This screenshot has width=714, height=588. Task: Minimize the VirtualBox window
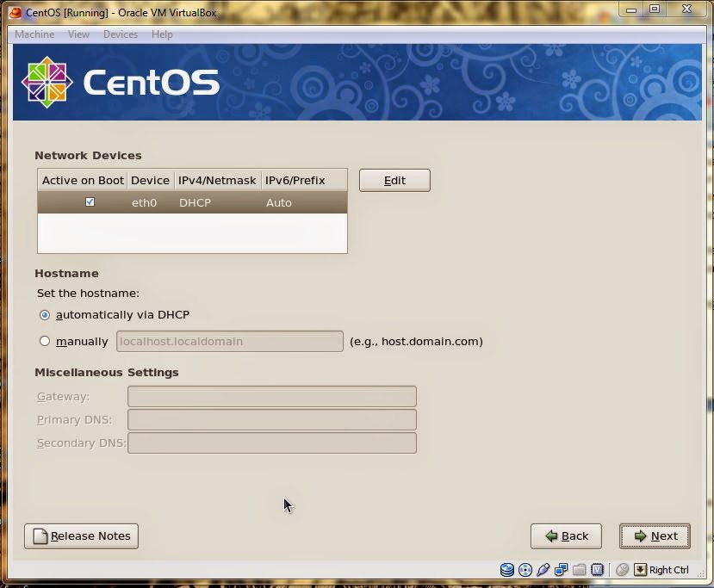click(x=631, y=9)
